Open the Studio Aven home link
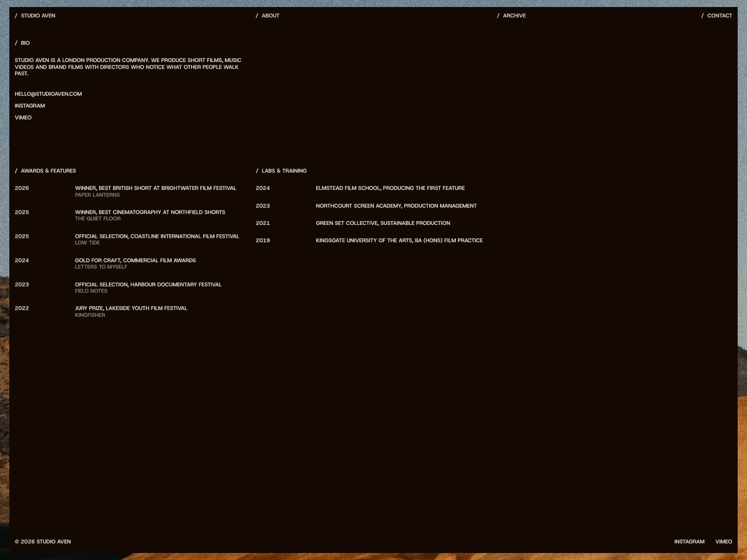This screenshot has width=747, height=560. point(35,15)
